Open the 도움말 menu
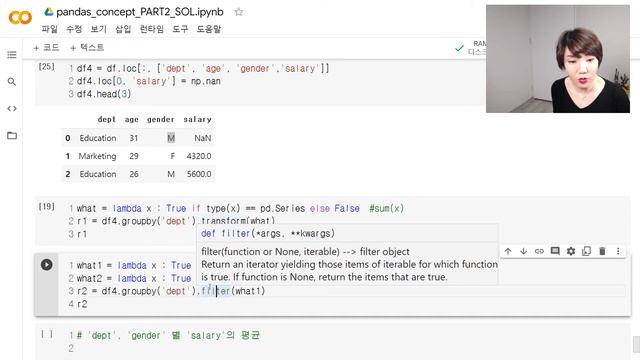This screenshot has width=640, height=360. coord(209,29)
